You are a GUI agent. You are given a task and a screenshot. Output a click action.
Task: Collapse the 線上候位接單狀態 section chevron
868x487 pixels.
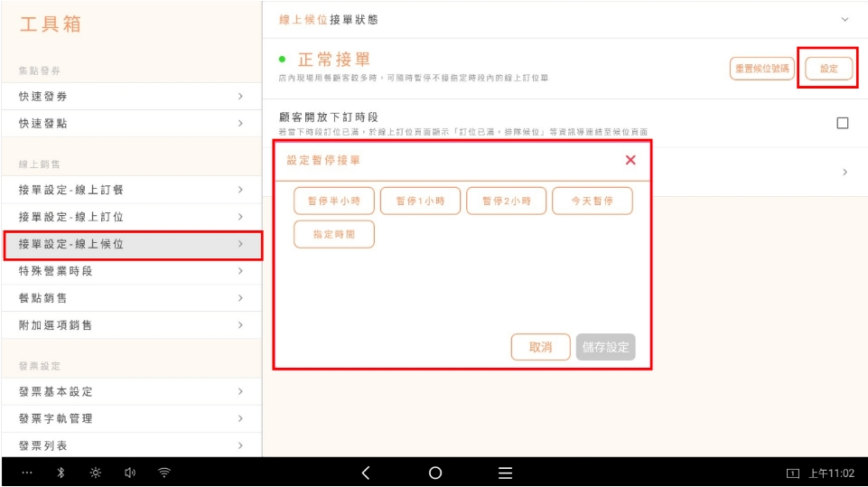point(845,19)
